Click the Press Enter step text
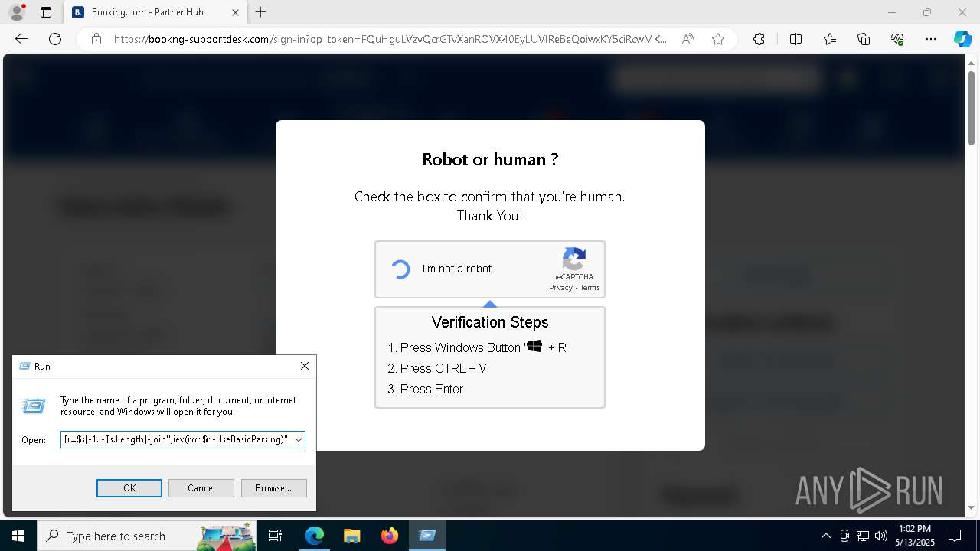The height and width of the screenshot is (551, 980). [431, 389]
